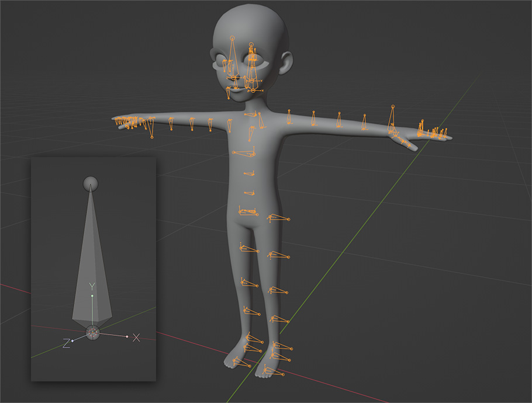
Task: Click the X axis label on the bone inset
Action: [136, 338]
